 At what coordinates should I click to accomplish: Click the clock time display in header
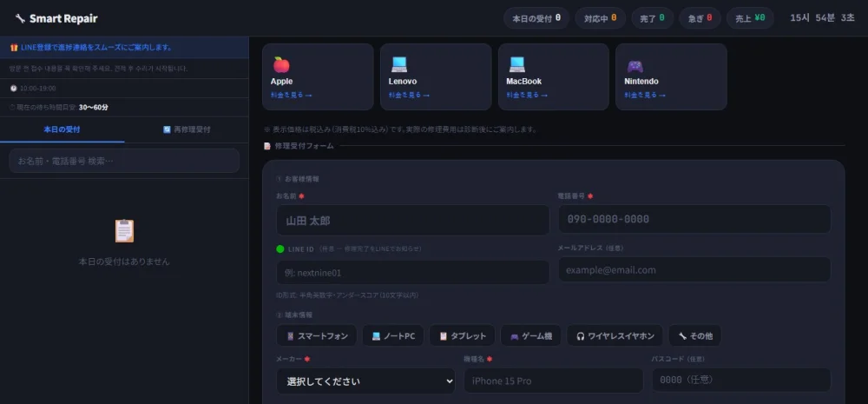pos(822,18)
